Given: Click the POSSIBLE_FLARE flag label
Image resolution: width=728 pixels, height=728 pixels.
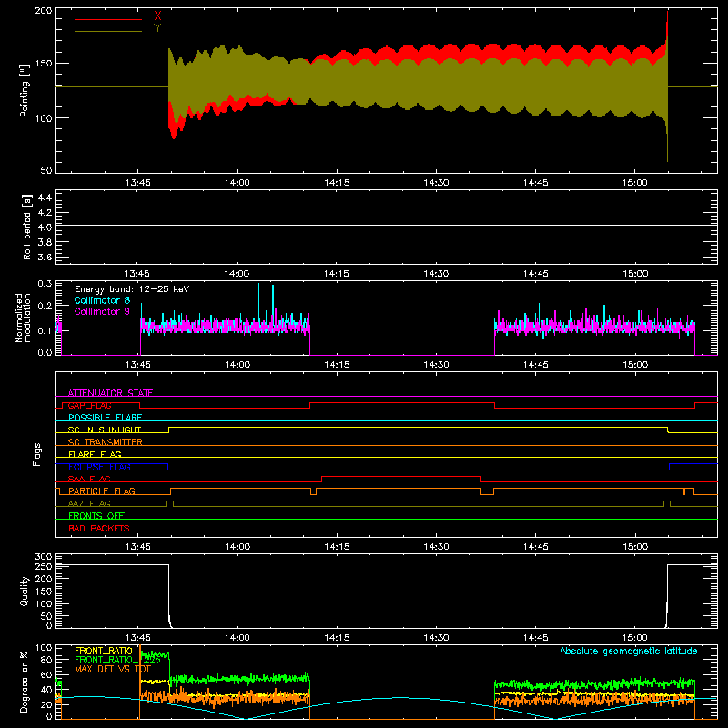Looking at the screenshot, I should point(105,418).
